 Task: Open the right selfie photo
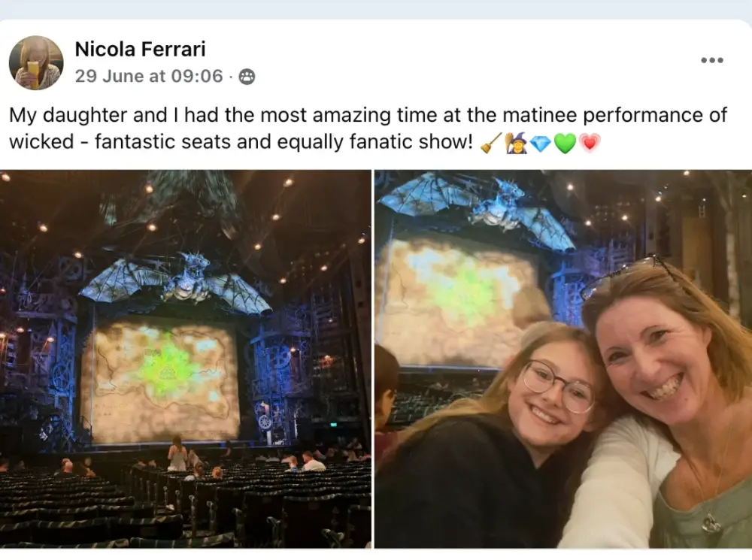[562, 359]
